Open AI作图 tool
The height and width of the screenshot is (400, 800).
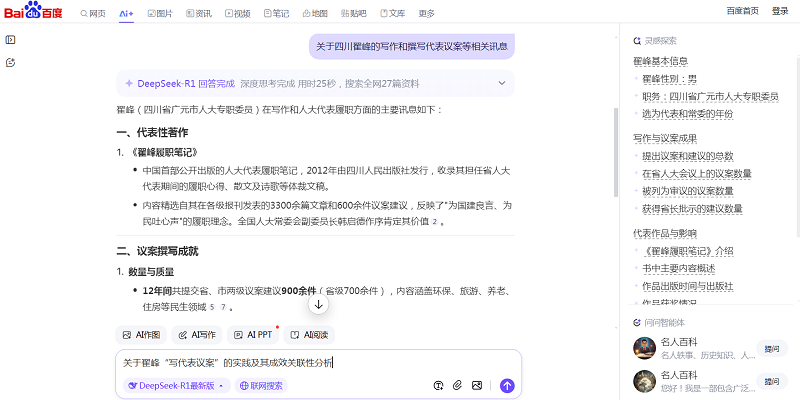(x=141, y=335)
